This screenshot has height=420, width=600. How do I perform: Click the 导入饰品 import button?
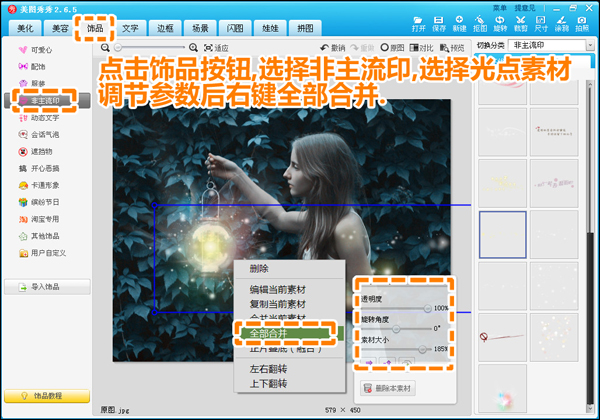(x=48, y=287)
